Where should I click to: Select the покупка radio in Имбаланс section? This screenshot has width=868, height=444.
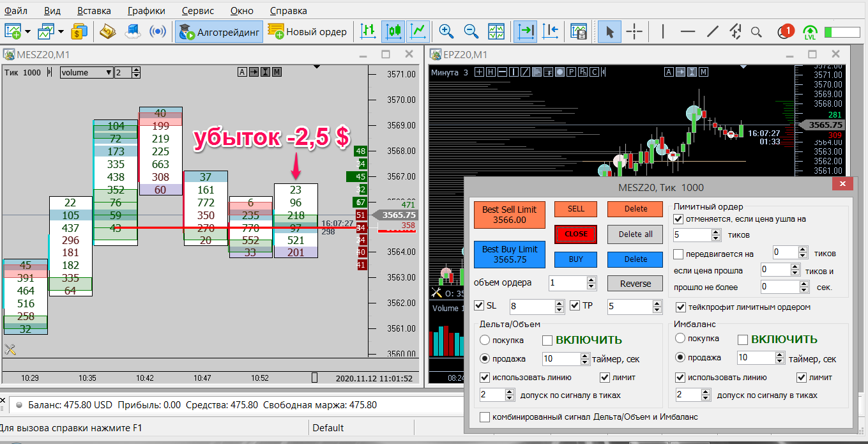(x=680, y=339)
